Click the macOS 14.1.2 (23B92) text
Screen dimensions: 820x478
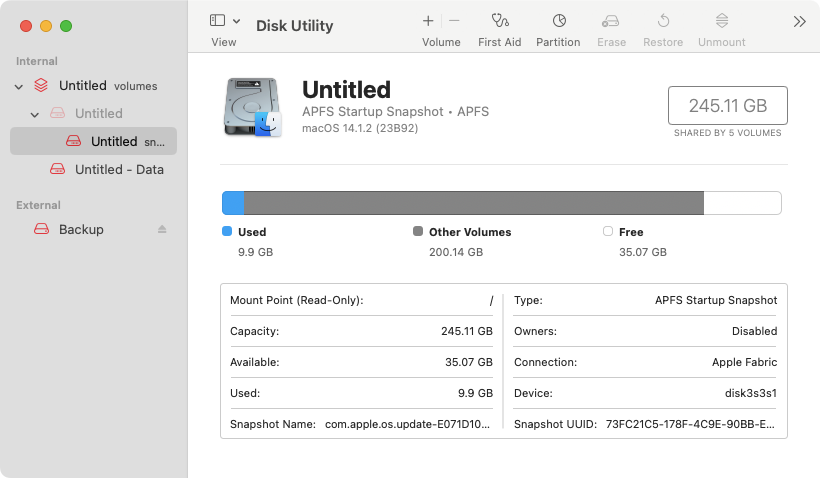(360, 128)
